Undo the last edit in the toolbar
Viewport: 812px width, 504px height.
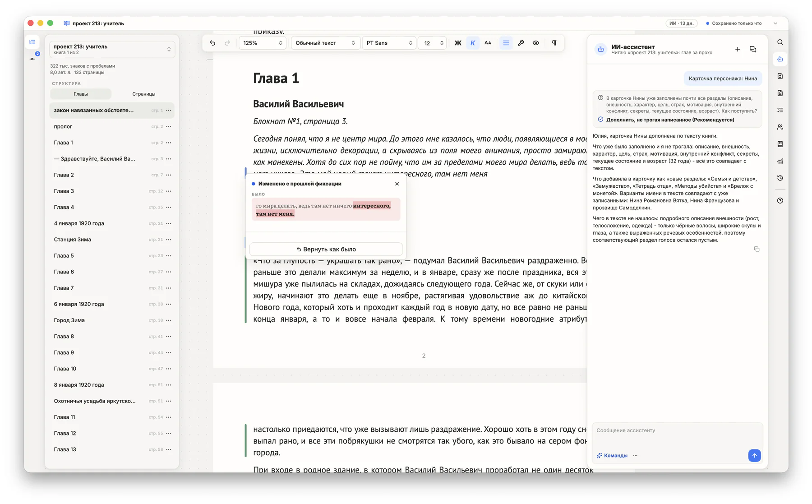212,43
